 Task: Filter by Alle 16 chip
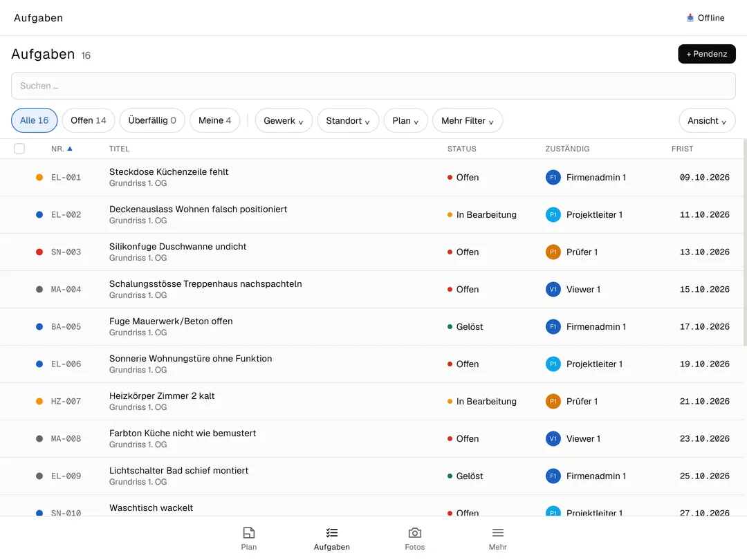point(35,120)
